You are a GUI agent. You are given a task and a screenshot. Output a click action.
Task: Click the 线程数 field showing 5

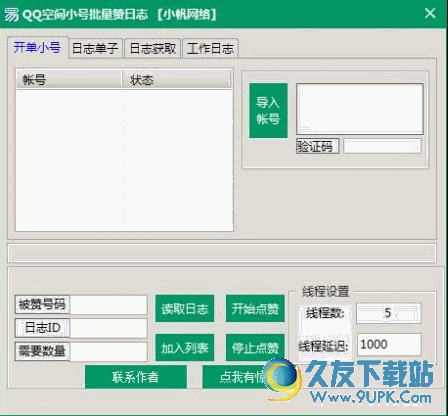(x=389, y=313)
